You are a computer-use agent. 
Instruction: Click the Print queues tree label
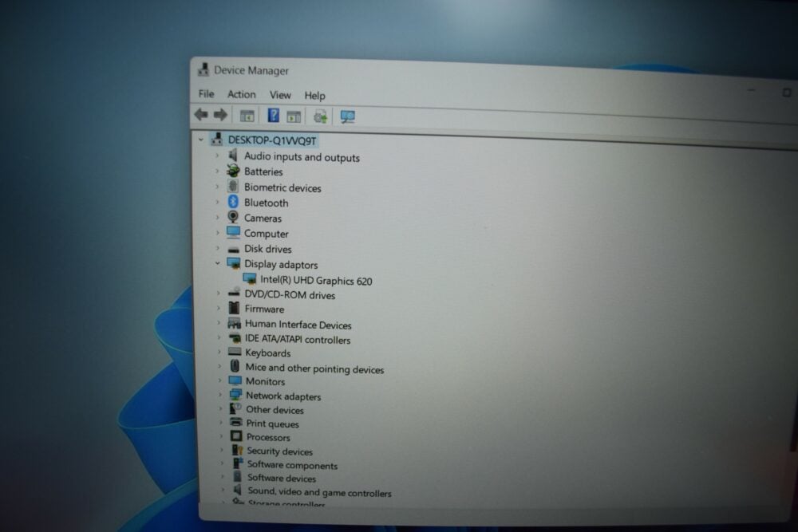coord(272,424)
